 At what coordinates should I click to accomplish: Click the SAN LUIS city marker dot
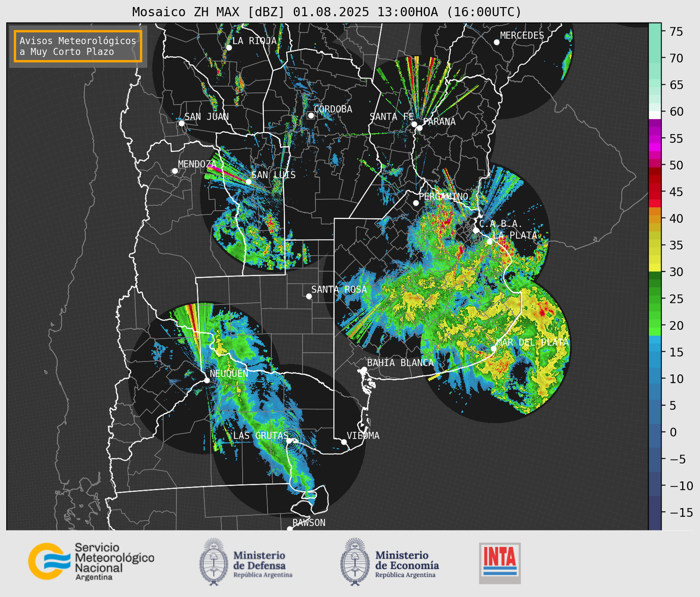(249, 182)
